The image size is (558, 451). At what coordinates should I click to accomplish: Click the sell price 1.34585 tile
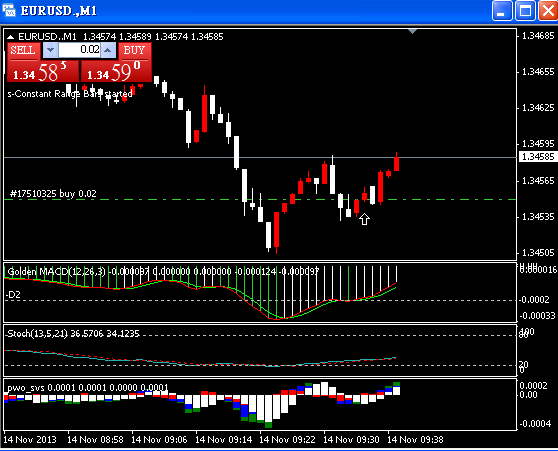pyautogui.click(x=43, y=71)
